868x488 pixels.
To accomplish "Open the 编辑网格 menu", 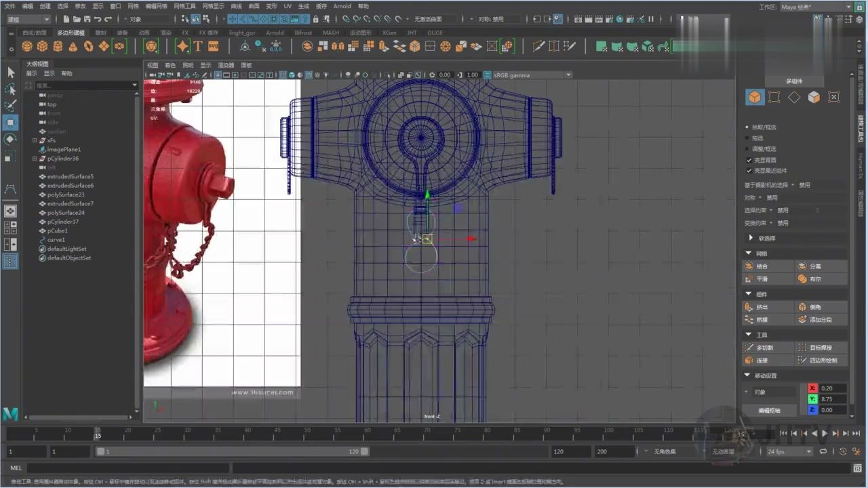I will pos(156,6).
